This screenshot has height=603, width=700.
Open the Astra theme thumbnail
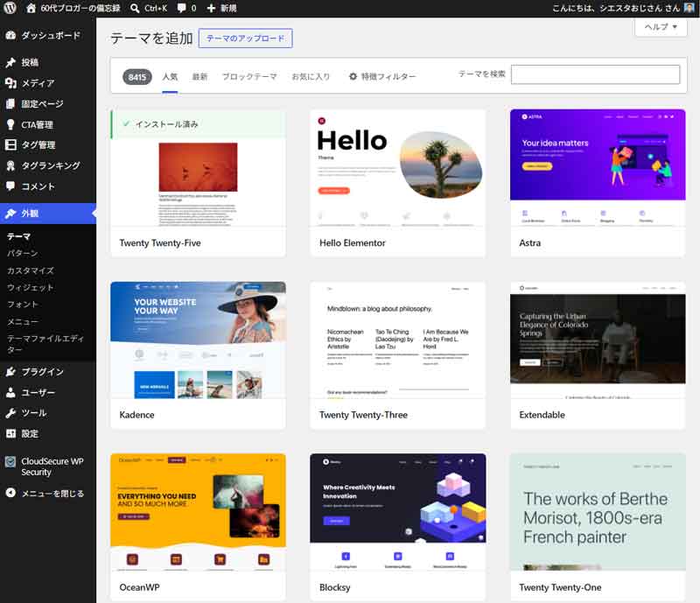pos(598,168)
